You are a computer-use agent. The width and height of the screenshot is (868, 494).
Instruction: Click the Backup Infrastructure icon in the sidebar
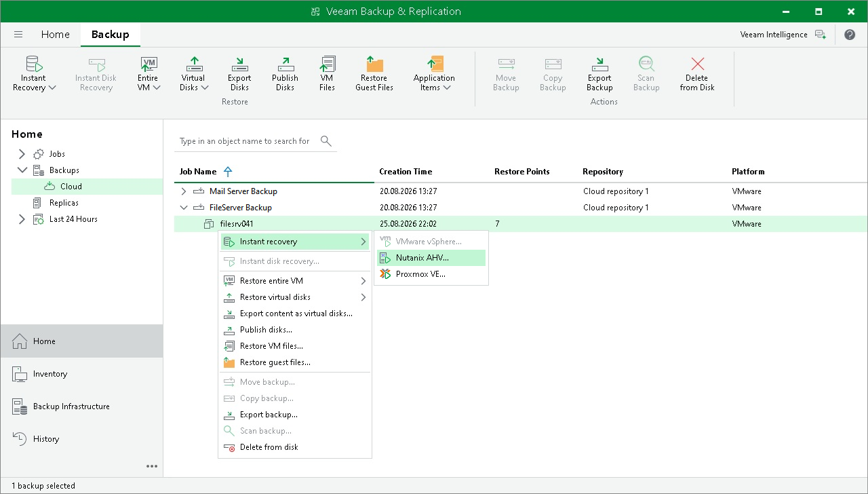point(20,406)
